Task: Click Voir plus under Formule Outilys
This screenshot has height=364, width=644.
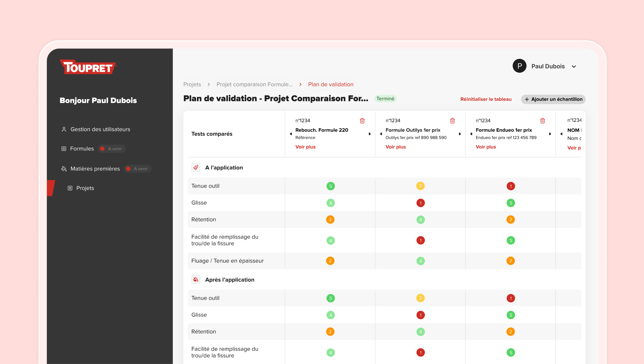Action: tap(396, 147)
